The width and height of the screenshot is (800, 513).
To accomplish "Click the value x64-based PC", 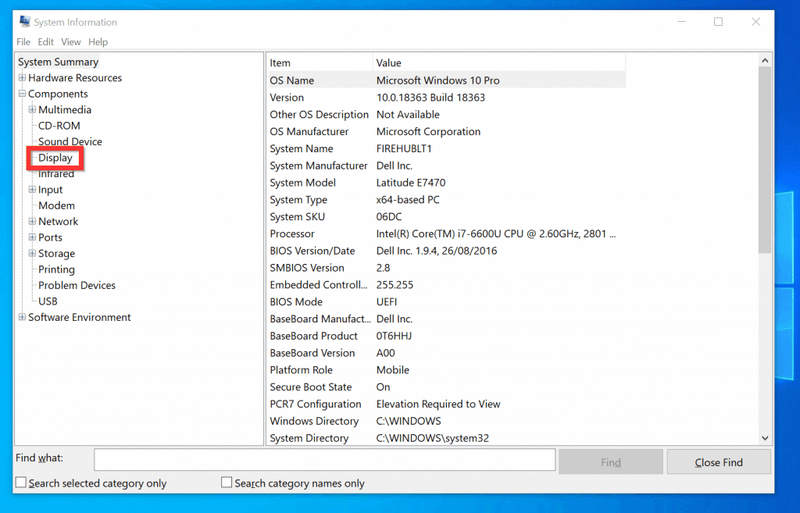I will 408,200.
